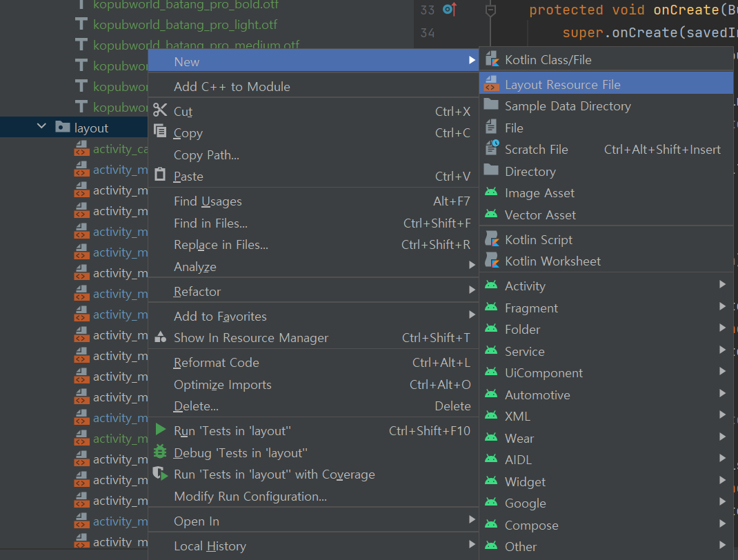Select kopubworld_batang_pro_medium.otf in tree

tap(197, 45)
